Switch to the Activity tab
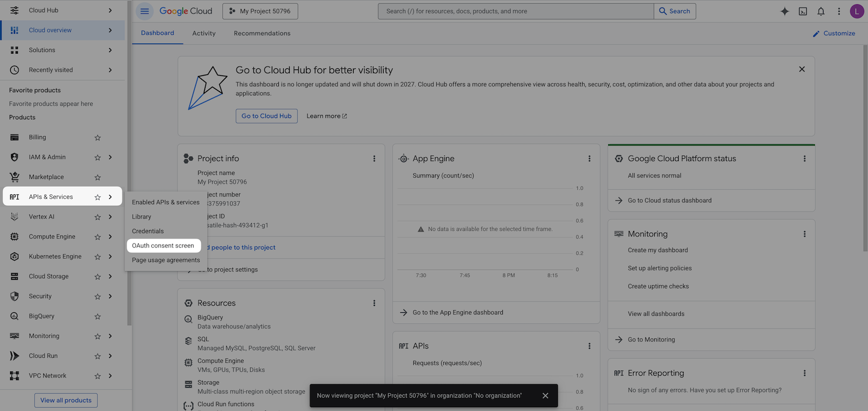This screenshot has height=411, width=868. point(204,33)
